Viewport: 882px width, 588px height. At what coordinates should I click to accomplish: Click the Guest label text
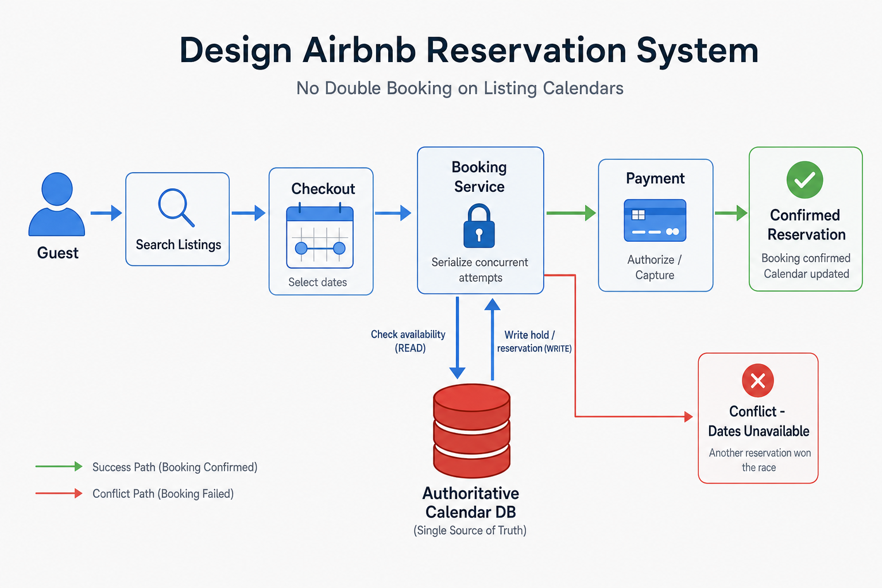click(x=57, y=253)
